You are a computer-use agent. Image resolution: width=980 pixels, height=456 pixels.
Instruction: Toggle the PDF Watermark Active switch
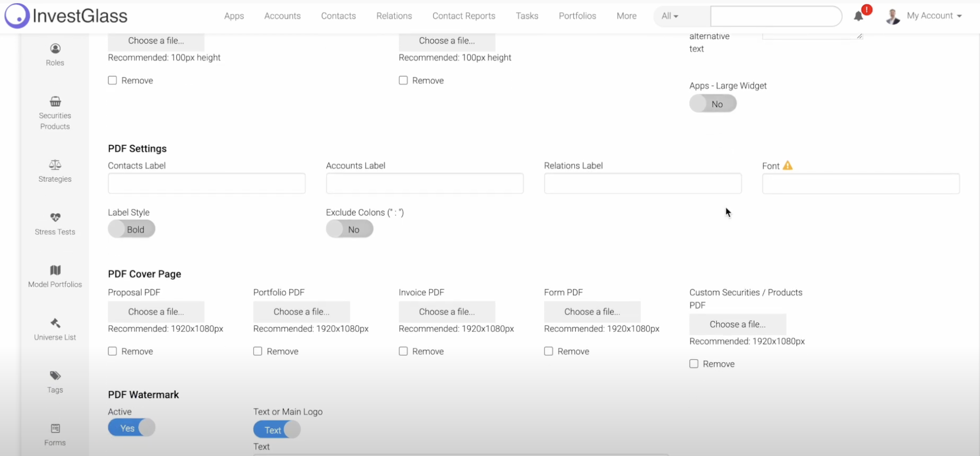[x=131, y=428]
